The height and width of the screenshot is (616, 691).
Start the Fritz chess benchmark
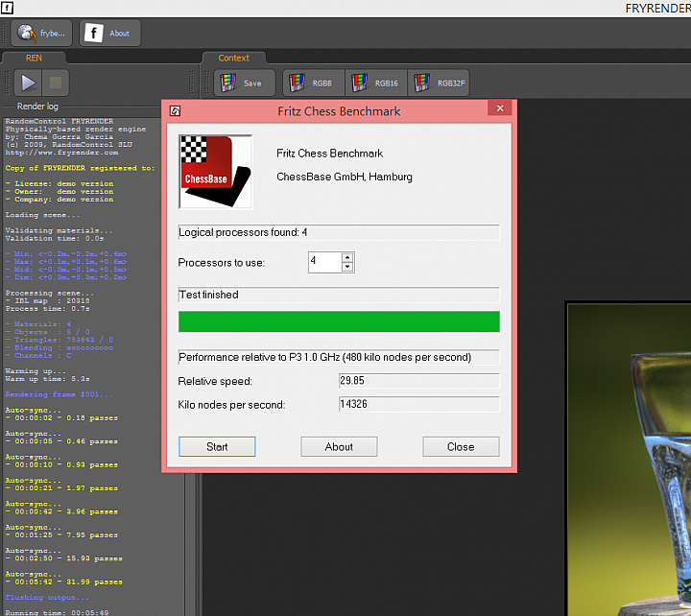click(x=217, y=447)
